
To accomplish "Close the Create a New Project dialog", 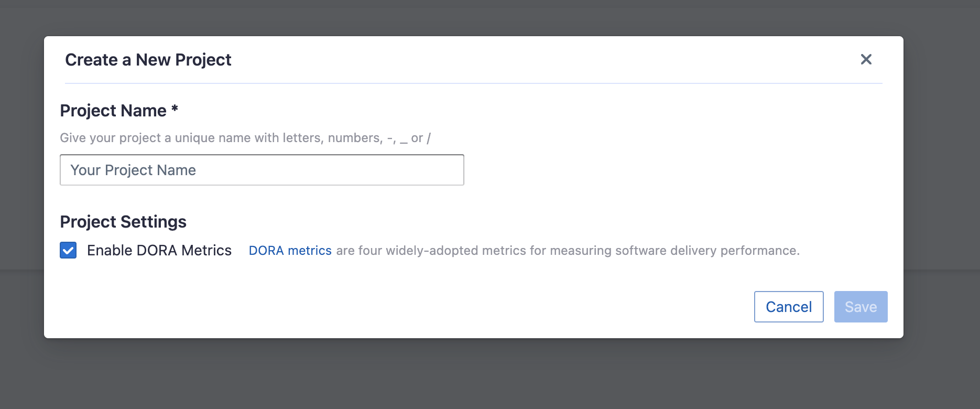I will point(866,59).
